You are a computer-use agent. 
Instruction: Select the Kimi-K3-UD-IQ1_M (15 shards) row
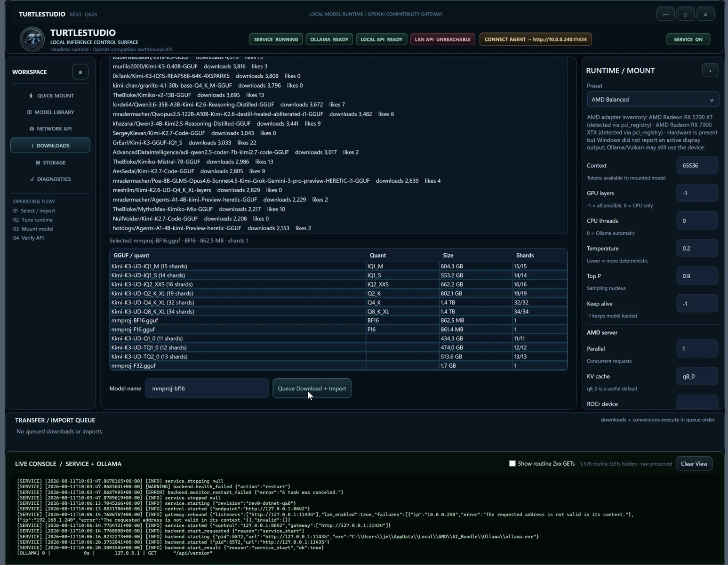338,266
